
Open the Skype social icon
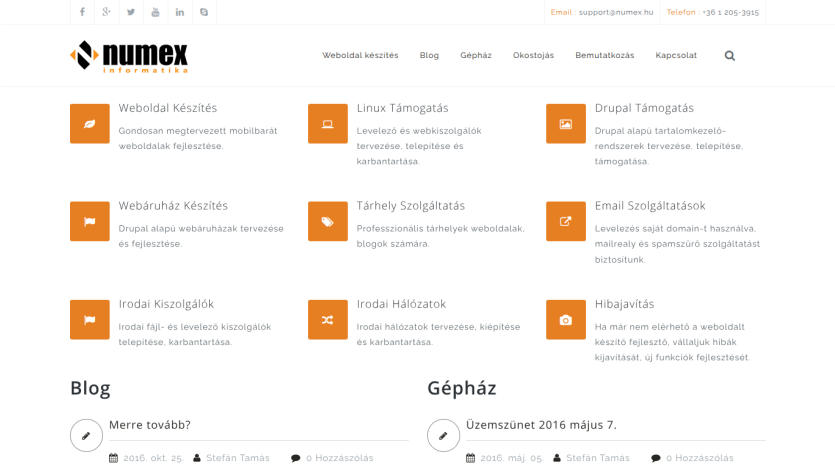[204, 12]
